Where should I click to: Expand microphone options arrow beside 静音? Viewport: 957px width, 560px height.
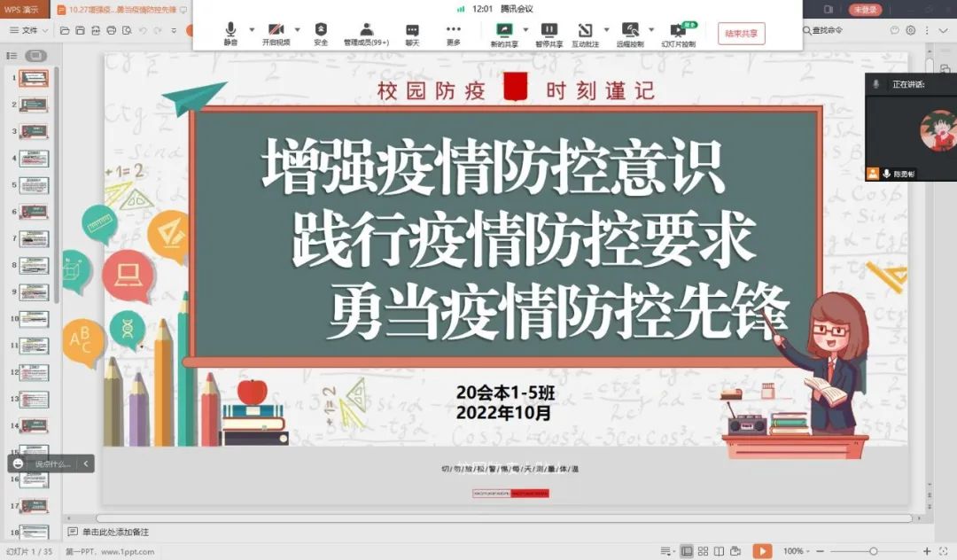coord(252,29)
